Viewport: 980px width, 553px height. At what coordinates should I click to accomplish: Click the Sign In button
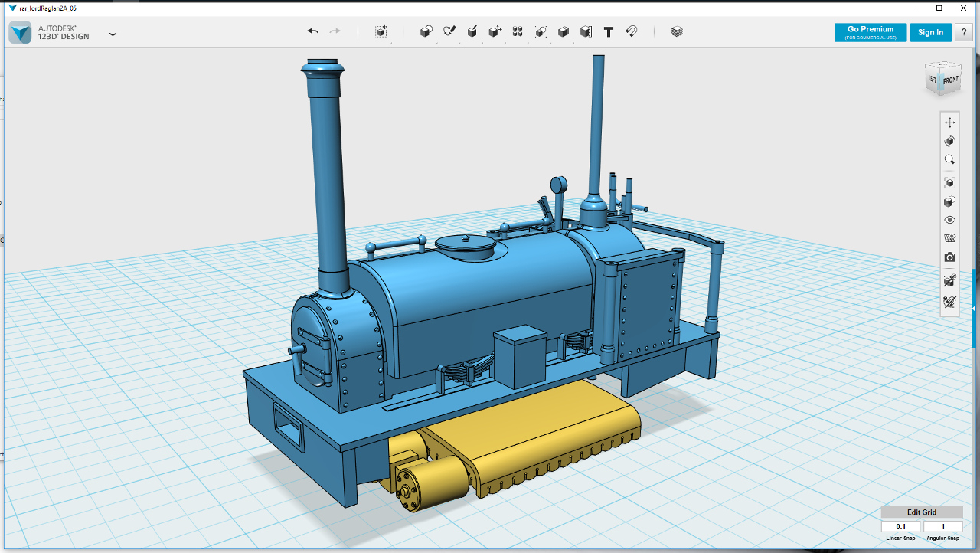(930, 32)
